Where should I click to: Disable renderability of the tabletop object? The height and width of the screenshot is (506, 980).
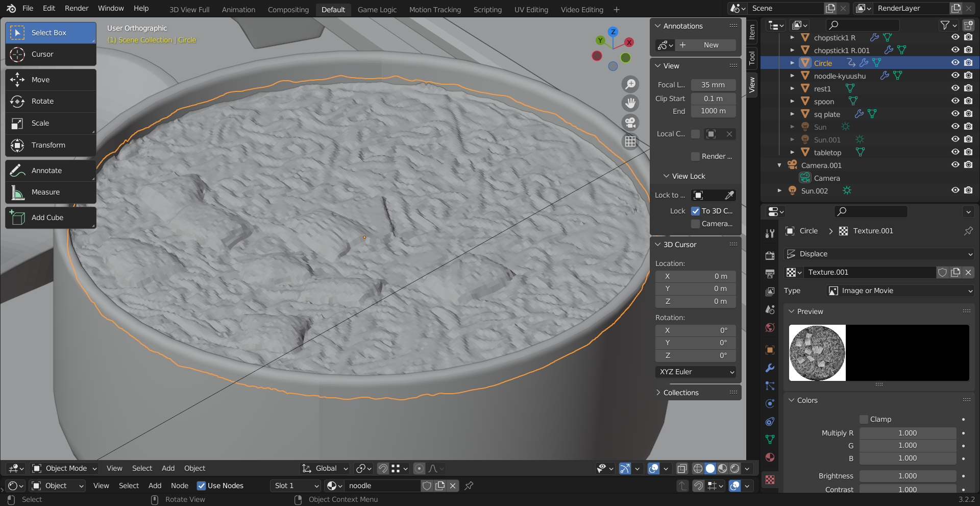(968, 152)
